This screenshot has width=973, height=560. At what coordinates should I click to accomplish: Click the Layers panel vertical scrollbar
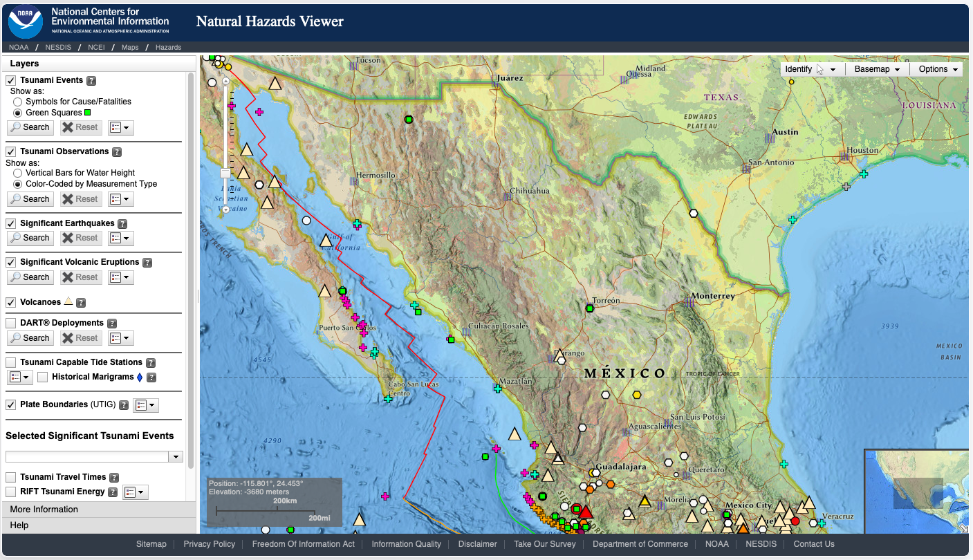(191, 270)
